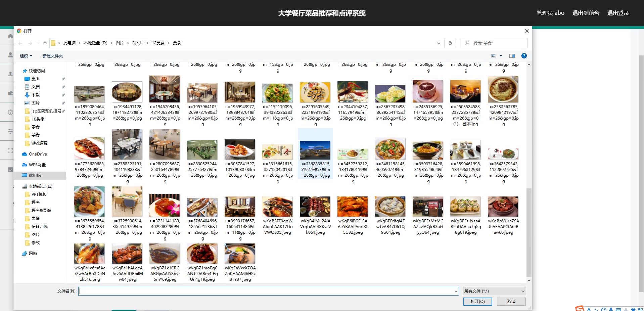The image size is (644, 311).
Task: Click 新建文件夹 in the toolbar
Action: (52, 56)
